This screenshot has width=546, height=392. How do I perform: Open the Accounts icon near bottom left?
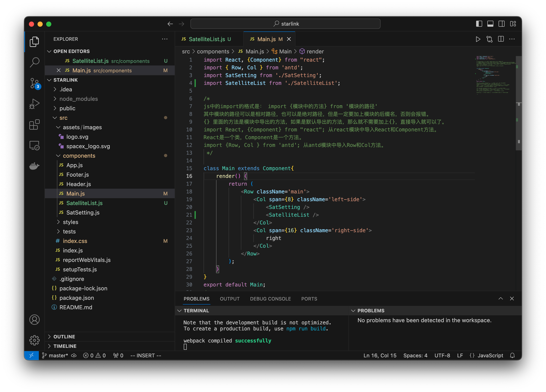[x=35, y=320]
